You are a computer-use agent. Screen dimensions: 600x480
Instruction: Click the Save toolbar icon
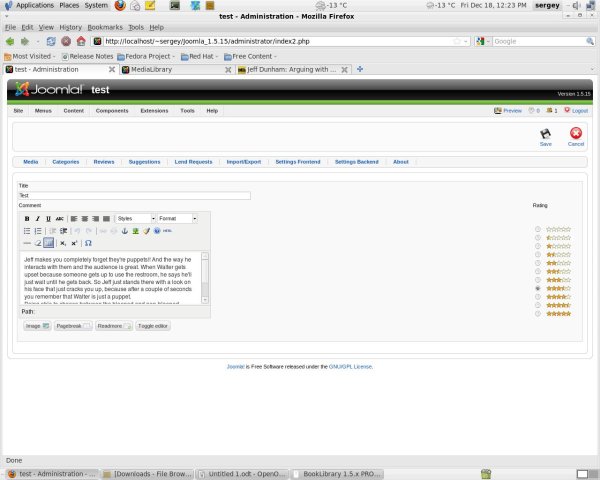pyautogui.click(x=546, y=137)
